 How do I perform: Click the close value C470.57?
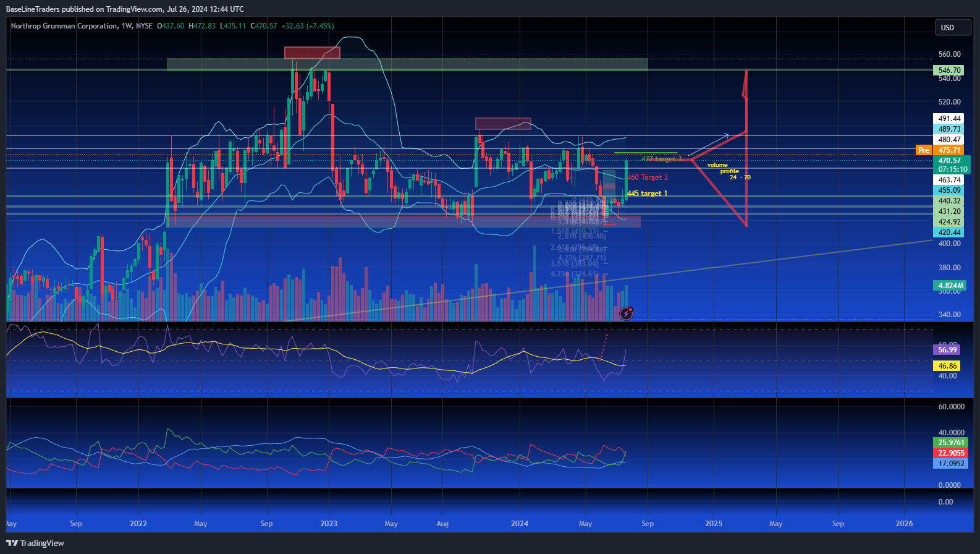click(264, 26)
